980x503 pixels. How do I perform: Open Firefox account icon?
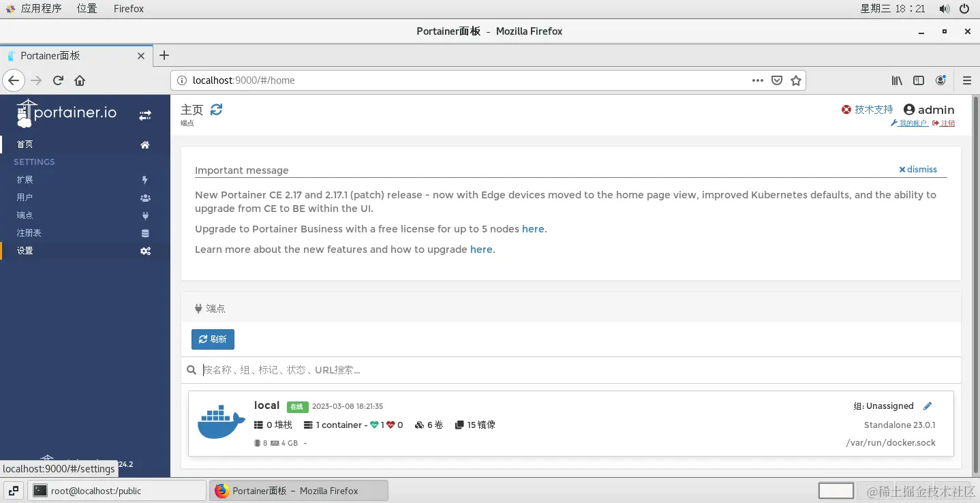tap(940, 80)
